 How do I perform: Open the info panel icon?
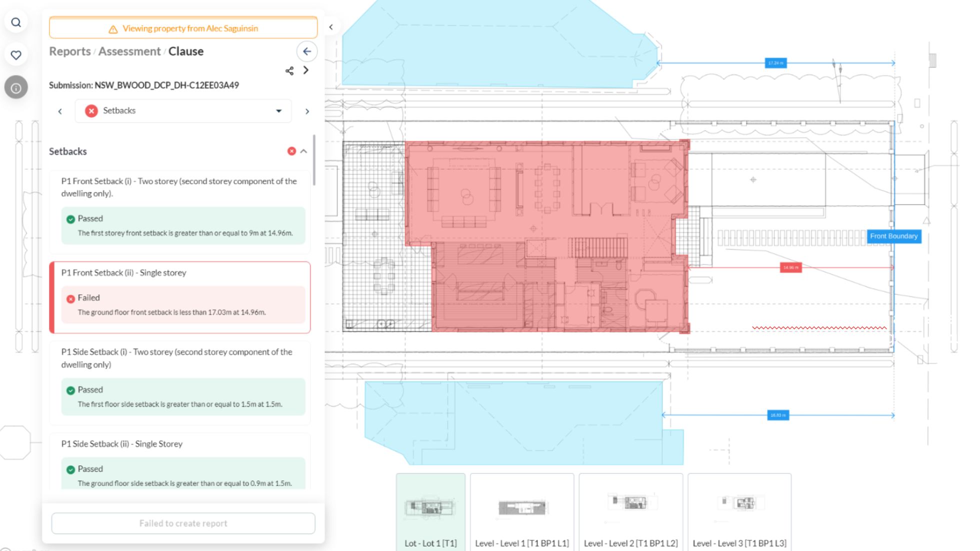15,87
